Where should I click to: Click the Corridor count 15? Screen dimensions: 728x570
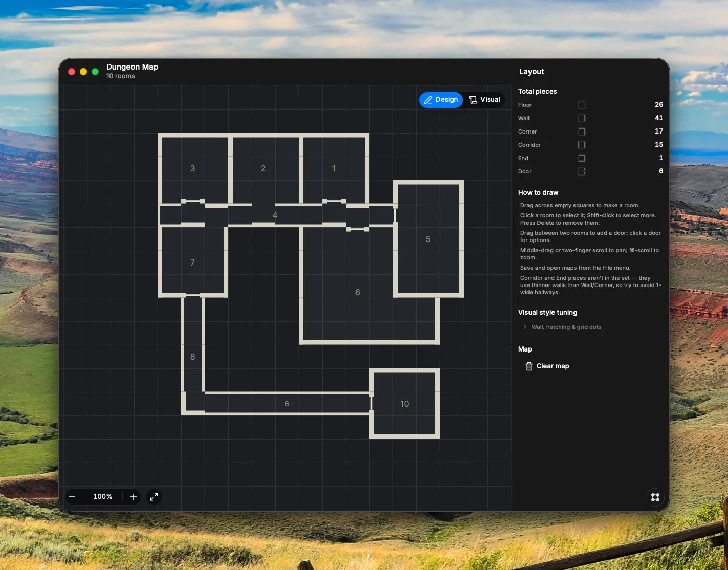click(659, 144)
